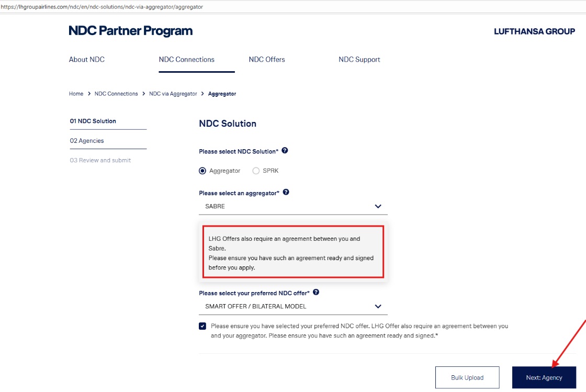
Task: Select the SPRK radio button
Action: click(x=256, y=170)
